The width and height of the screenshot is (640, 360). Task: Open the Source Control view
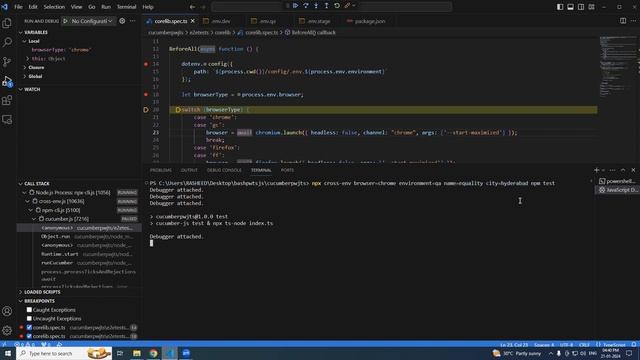click(7, 62)
